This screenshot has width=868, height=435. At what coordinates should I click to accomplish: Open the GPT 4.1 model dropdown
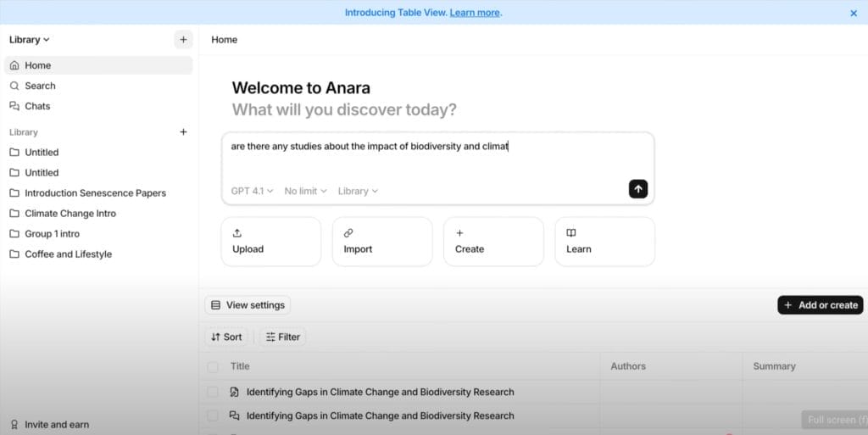pos(252,191)
